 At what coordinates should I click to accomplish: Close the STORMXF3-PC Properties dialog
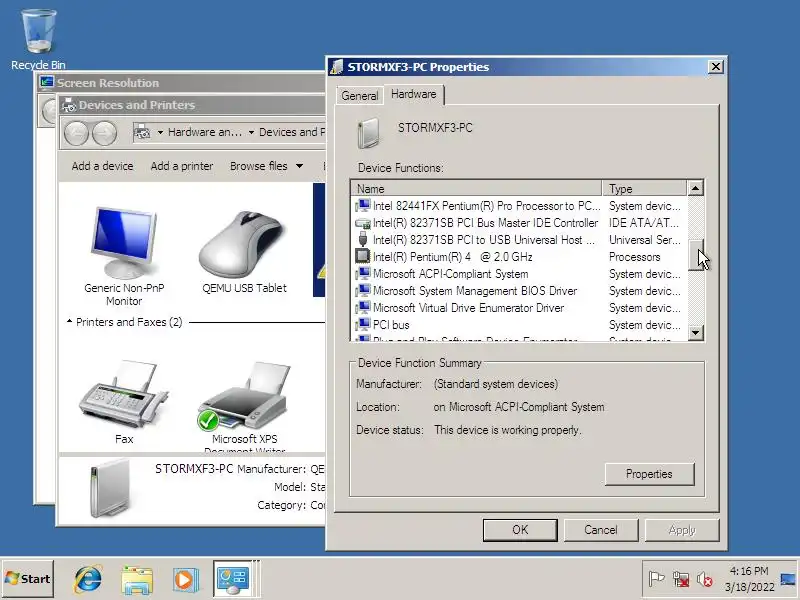coord(716,66)
